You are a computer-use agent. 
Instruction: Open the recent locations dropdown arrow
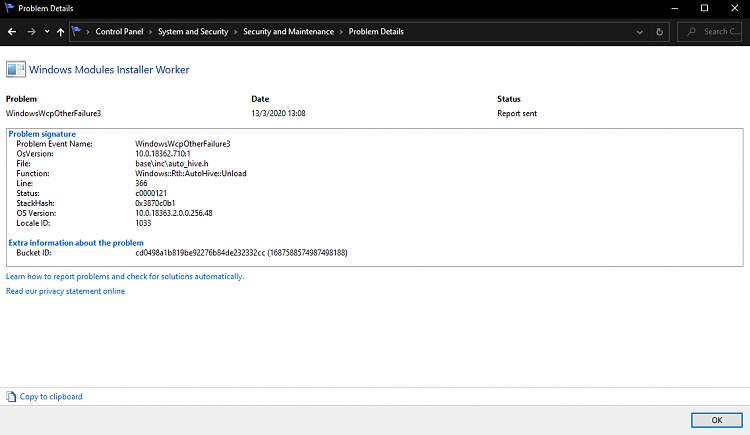click(46, 32)
